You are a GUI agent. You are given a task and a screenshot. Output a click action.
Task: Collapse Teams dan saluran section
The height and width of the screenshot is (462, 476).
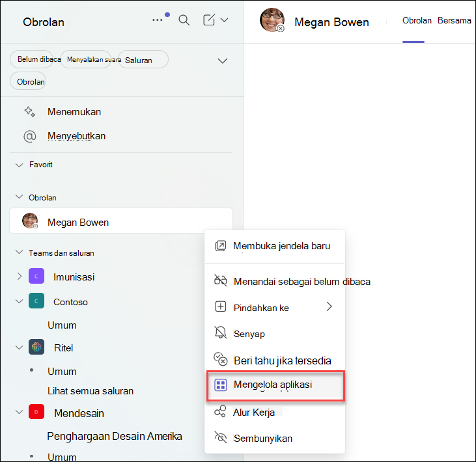[x=19, y=252]
